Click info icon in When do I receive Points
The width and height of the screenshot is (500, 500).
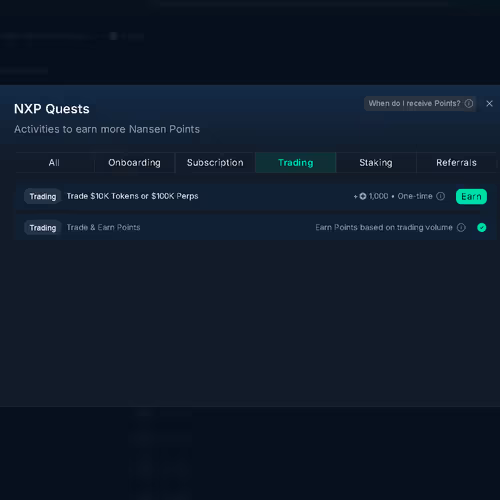pyautogui.click(x=469, y=104)
